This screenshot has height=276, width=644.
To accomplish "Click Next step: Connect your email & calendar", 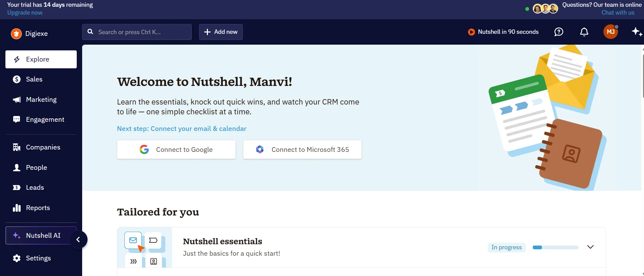I will pos(182,129).
